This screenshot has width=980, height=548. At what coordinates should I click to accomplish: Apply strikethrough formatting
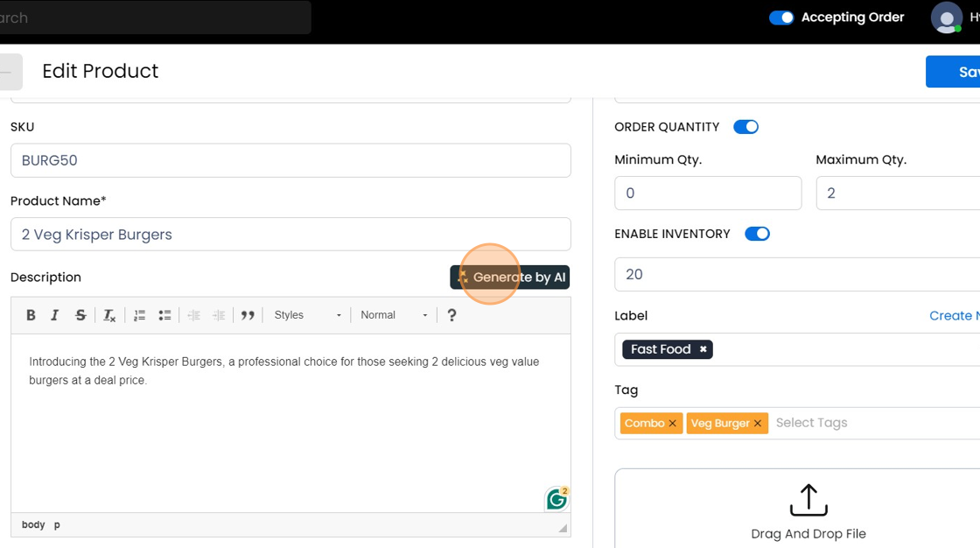coord(80,314)
